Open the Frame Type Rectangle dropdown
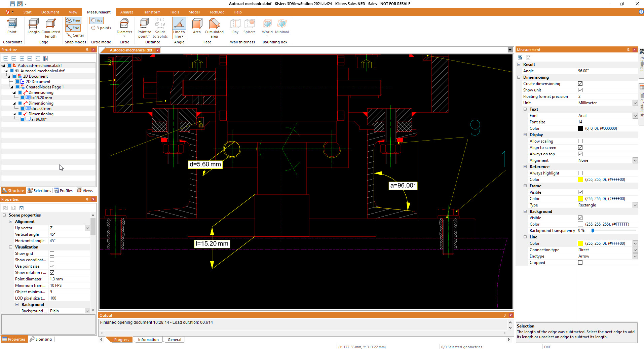Viewport: 644px width, 349px height. point(635,205)
